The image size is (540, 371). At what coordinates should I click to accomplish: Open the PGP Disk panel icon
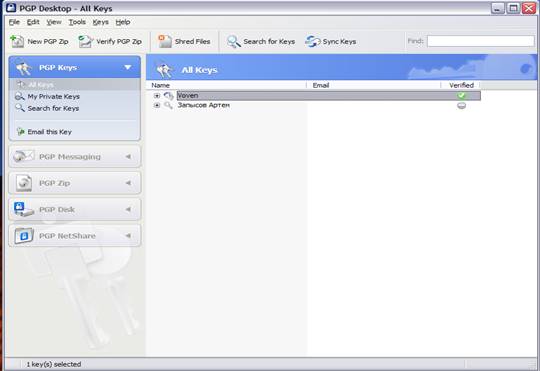tap(23, 209)
